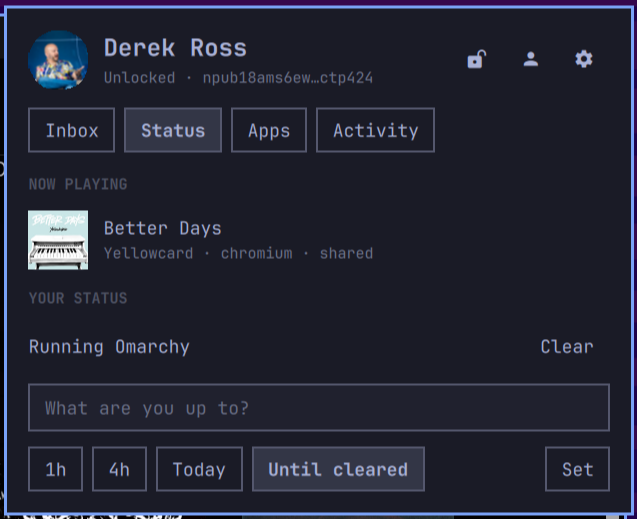Click the Better Days album art
The width and height of the screenshot is (637, 519).
pyautogui.click(x=58, y=240)
